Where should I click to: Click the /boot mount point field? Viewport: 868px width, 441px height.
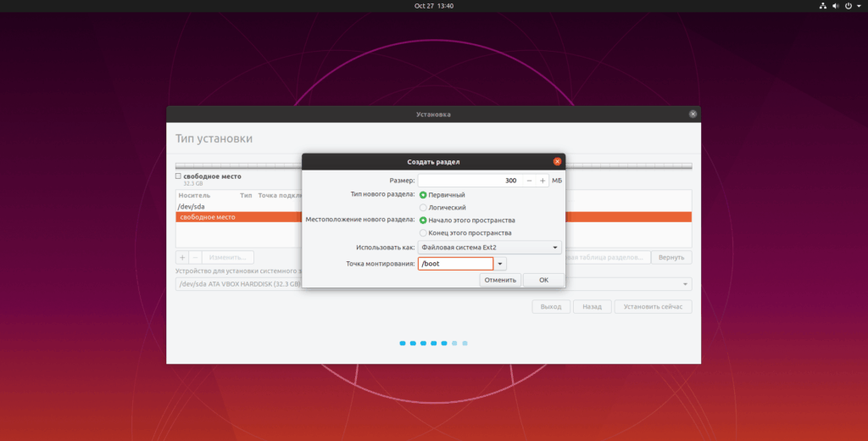[x=455, y=264]
